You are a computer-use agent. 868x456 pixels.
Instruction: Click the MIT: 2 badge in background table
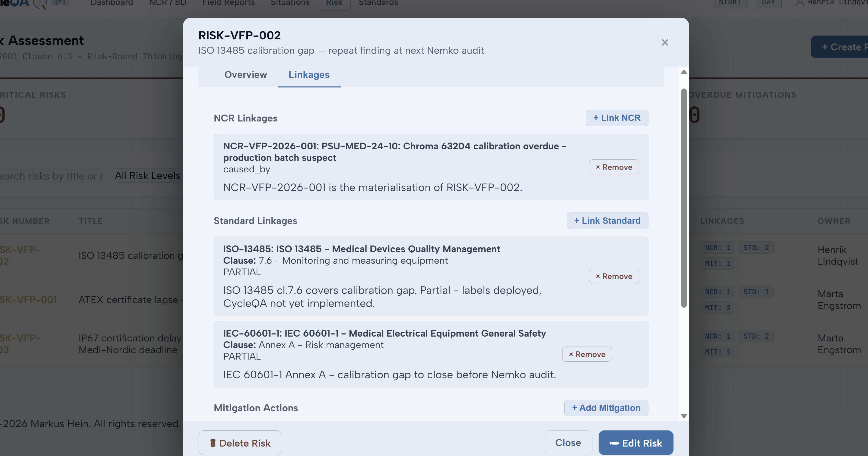717,308
